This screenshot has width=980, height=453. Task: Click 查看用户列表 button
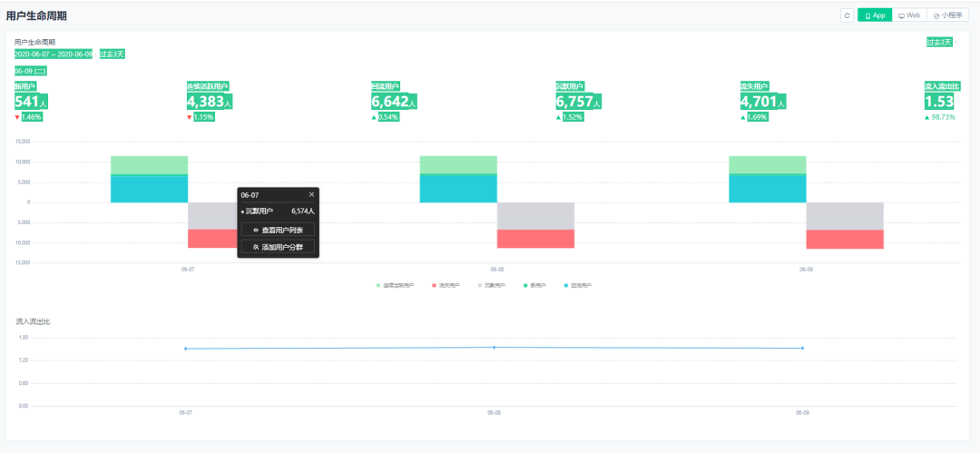pyautogui.click(x=278, y=231)
